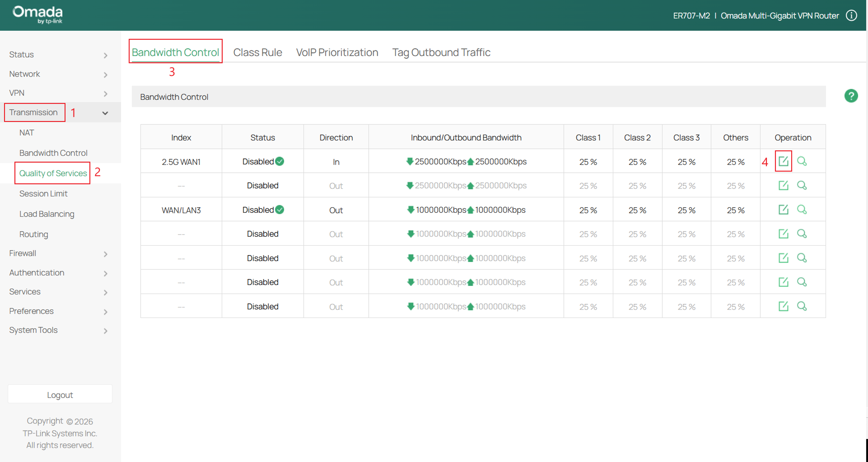This screenshot has height=462, width=868.
Task: Expand the Firewall menu
Action: (x=60, y=254)
